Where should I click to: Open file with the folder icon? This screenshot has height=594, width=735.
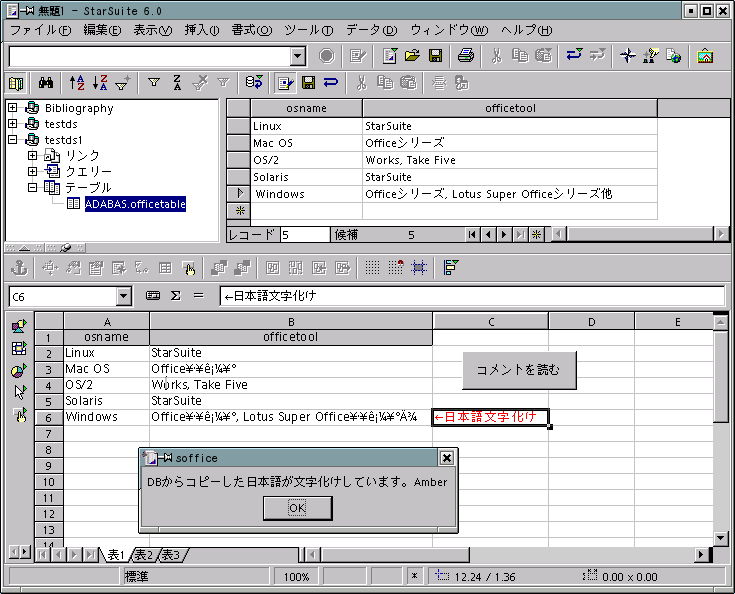click(x=412, y=56)
